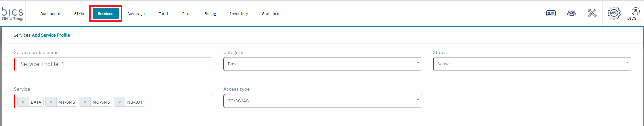Go to the Dashboard menu
This screenshot has width=644, height=126.
pyautogui.click(x=50, y=14)
